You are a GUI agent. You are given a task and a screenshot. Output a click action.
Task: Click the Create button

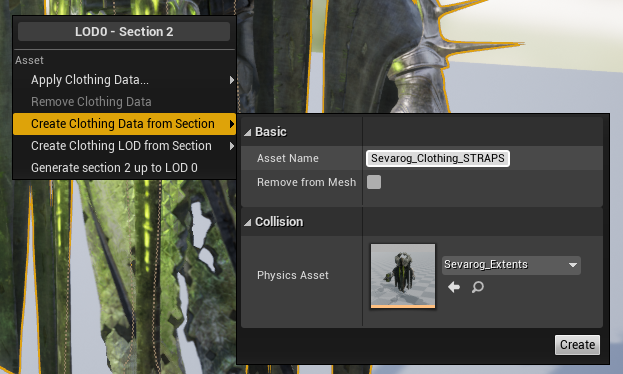pyautogui.click(x=577, y=345)
